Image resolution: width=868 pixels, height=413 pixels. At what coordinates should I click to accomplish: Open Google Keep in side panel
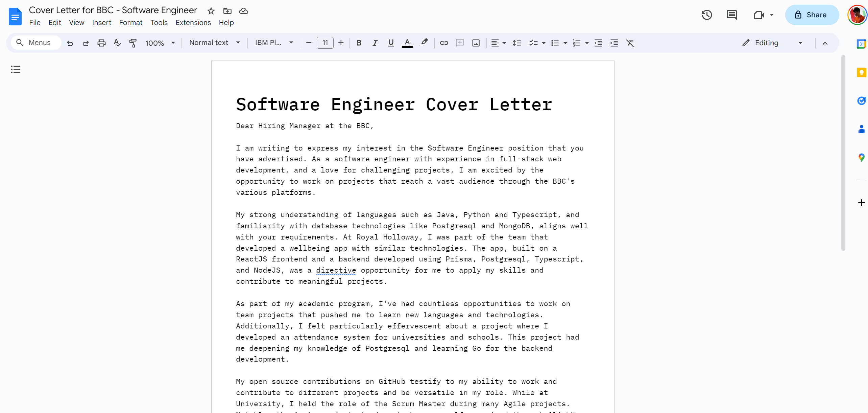pyautogui.click(x=861, y=72)
